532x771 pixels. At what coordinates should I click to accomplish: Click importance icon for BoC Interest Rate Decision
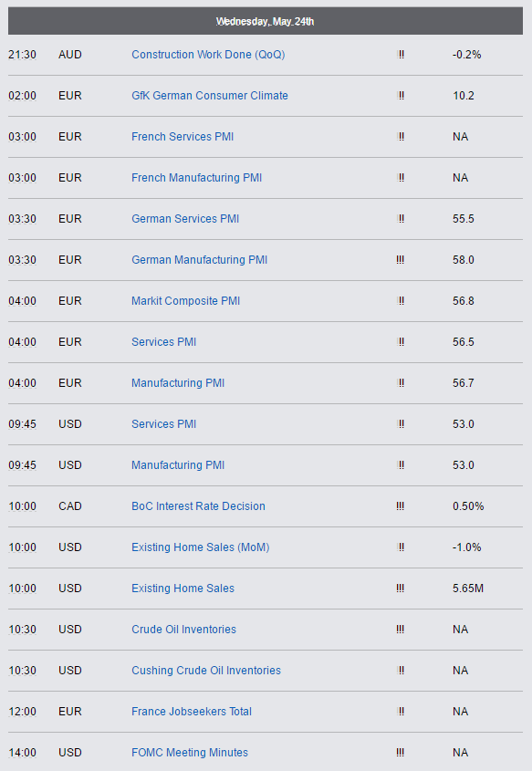401,506
